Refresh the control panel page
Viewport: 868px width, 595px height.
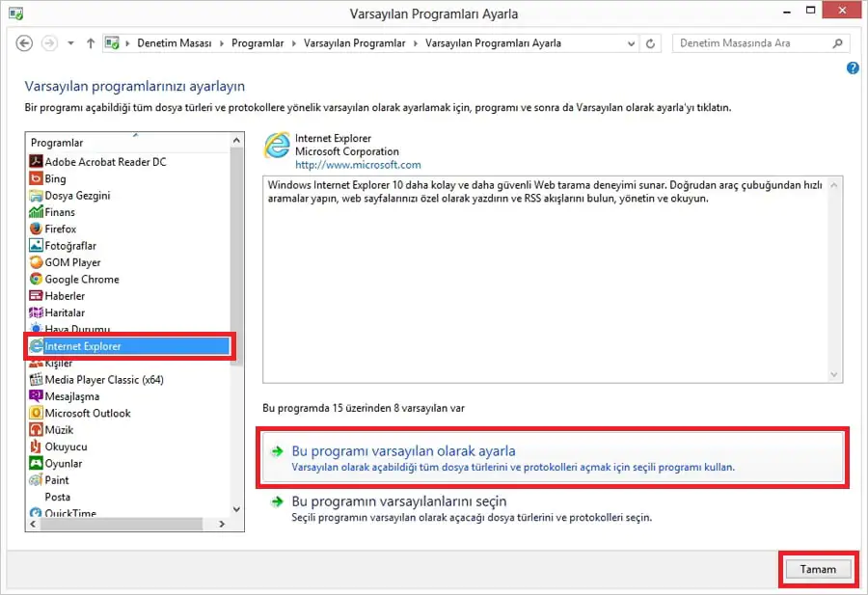(650, 43)
